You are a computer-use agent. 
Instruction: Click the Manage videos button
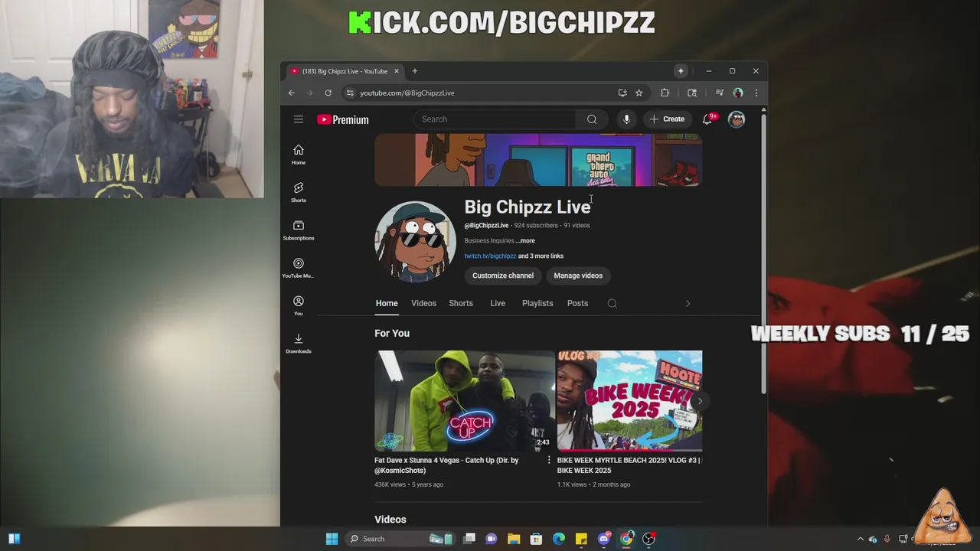pos(578,275)
